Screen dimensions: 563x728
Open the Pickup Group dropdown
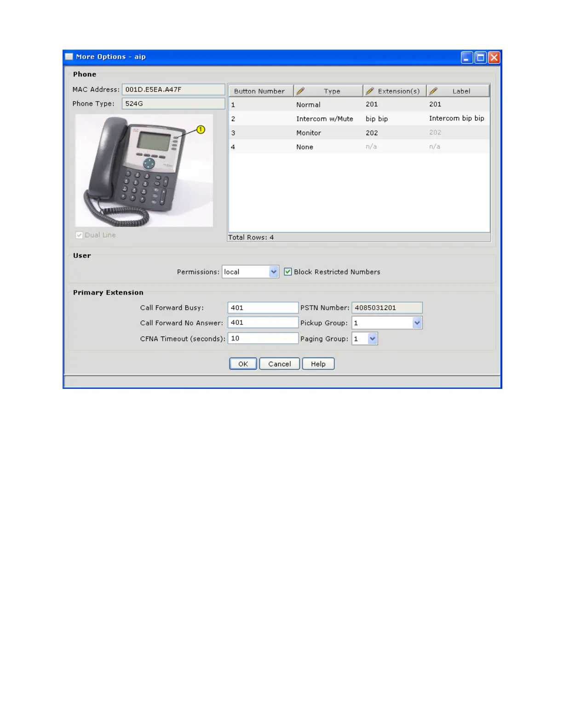coord(417,323)
